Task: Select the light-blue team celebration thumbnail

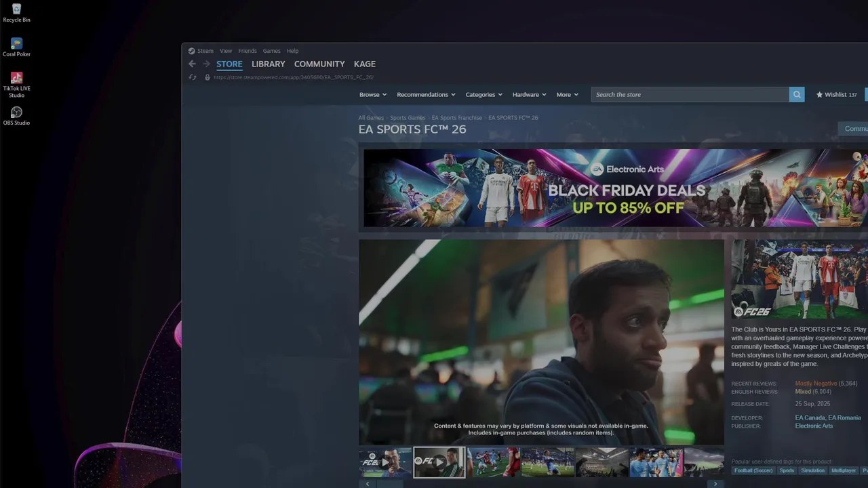Action: (x=656, y=462)
